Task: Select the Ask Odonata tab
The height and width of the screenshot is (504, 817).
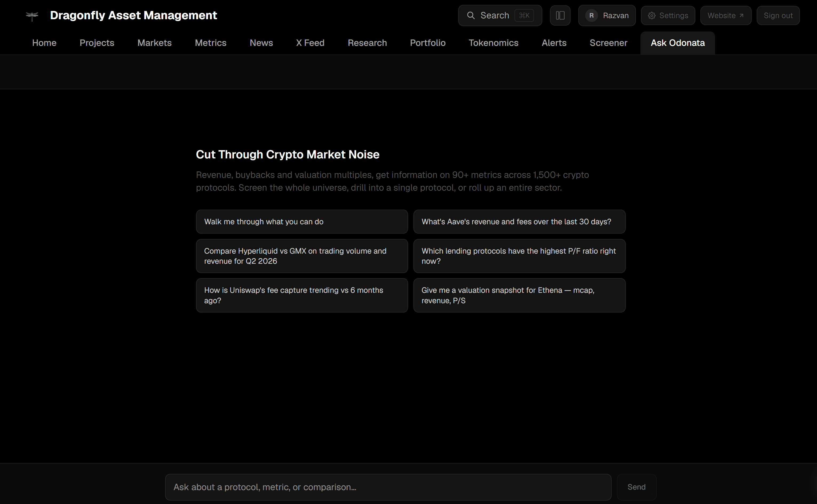Action: (x=678, y=43)
